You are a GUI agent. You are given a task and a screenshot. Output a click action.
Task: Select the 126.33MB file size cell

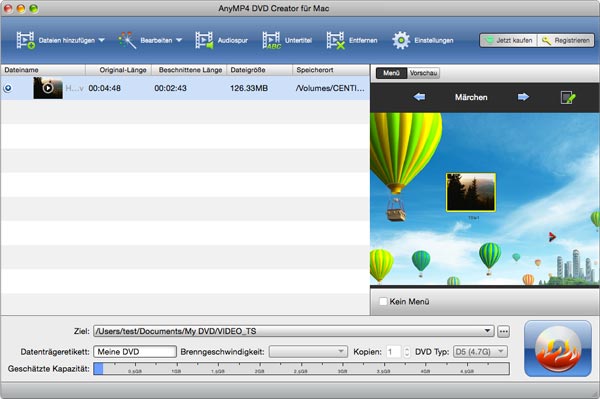click(249, 88)
